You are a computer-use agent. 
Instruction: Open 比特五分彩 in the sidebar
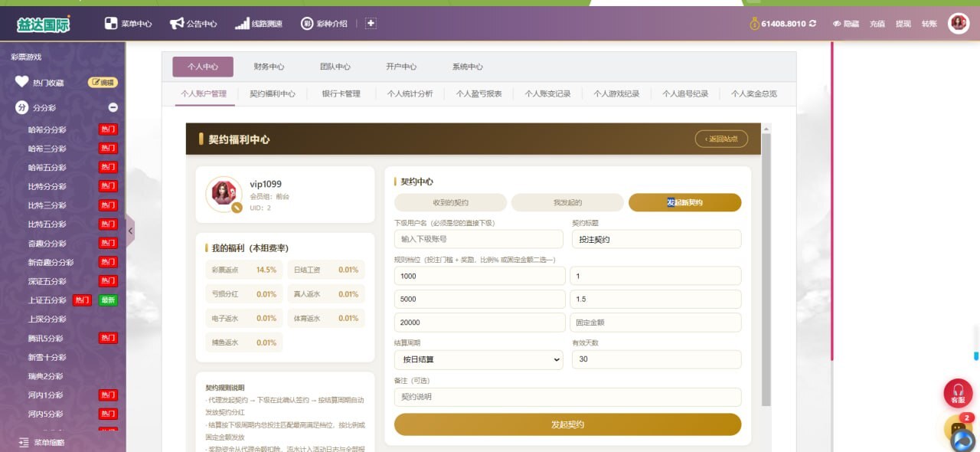pyautogui.click(x=47, y=224)
